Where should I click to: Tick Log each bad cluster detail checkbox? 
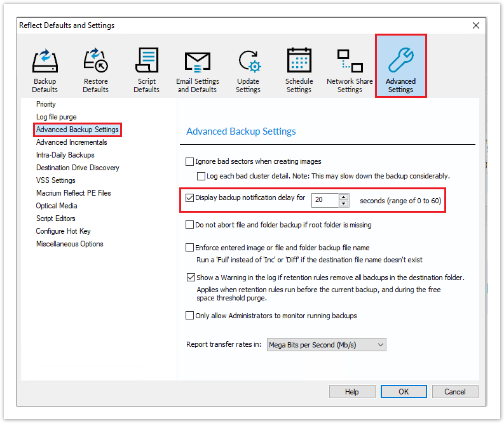(x=201, y=176)
